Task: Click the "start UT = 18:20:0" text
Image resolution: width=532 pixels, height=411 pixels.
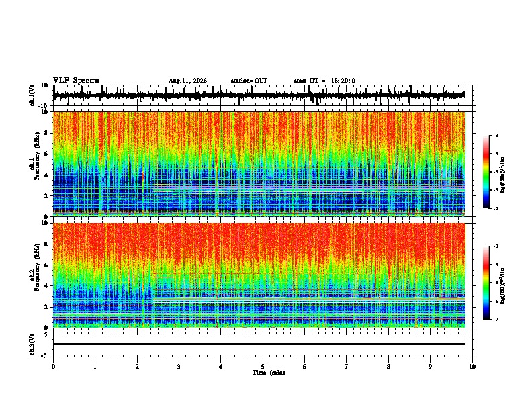Action: (324, 81)
